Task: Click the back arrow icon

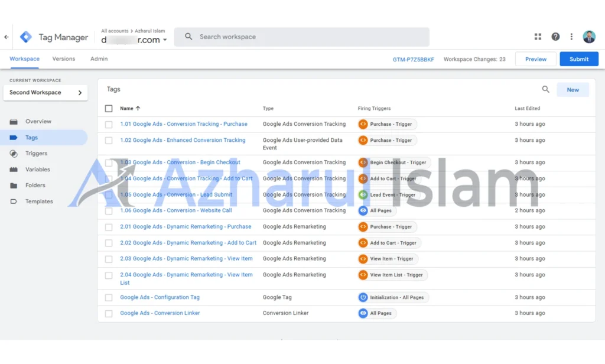Action: [x=6, y=37]
